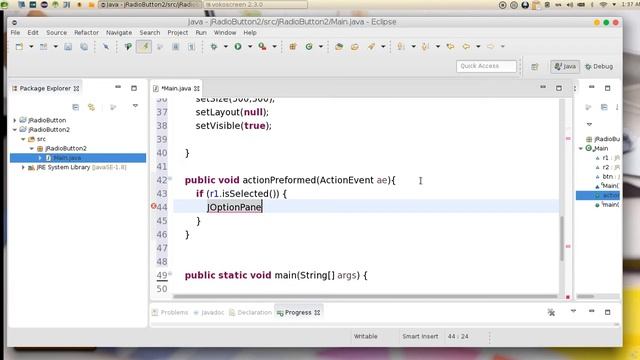640x360 pixels.
Task: Collapse the Main class in Outline
Action: [x=581, y=148]
